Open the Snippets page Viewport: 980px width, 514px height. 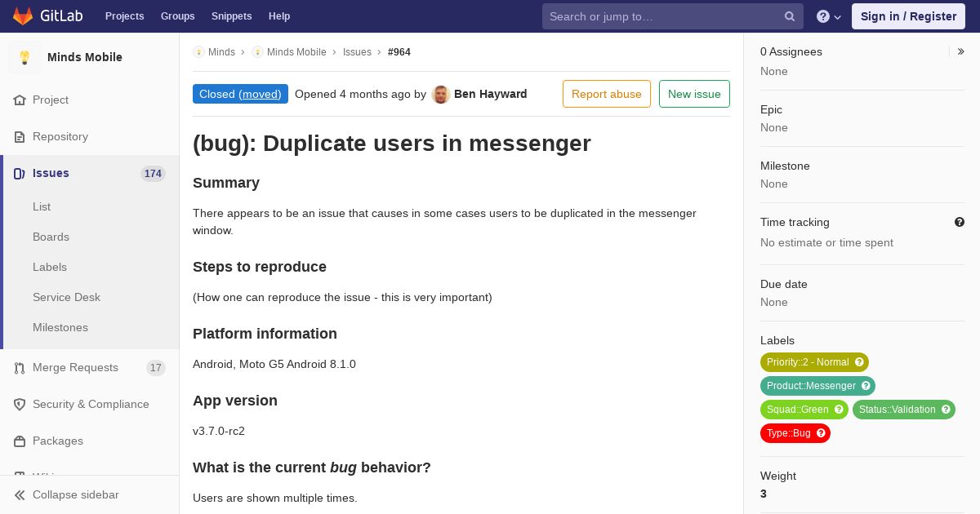point(231,16)
